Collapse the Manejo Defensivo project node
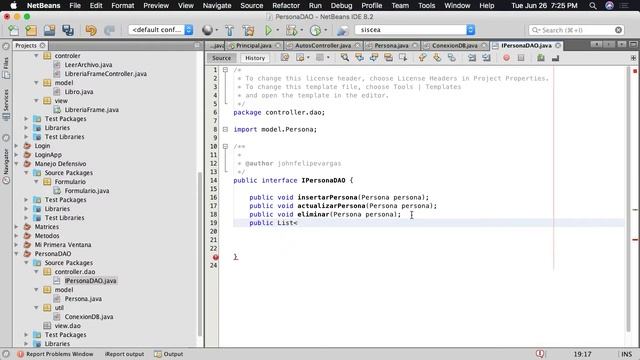Image resolution: width=640 pixels, height=360 pixels. 17,164
